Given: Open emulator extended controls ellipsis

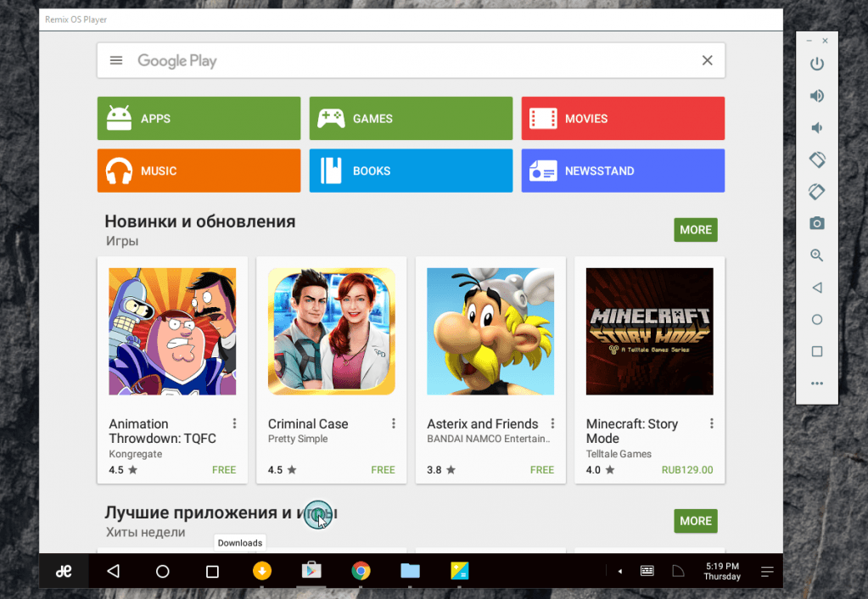Looking at the screenshot, I should click(816, 383).
